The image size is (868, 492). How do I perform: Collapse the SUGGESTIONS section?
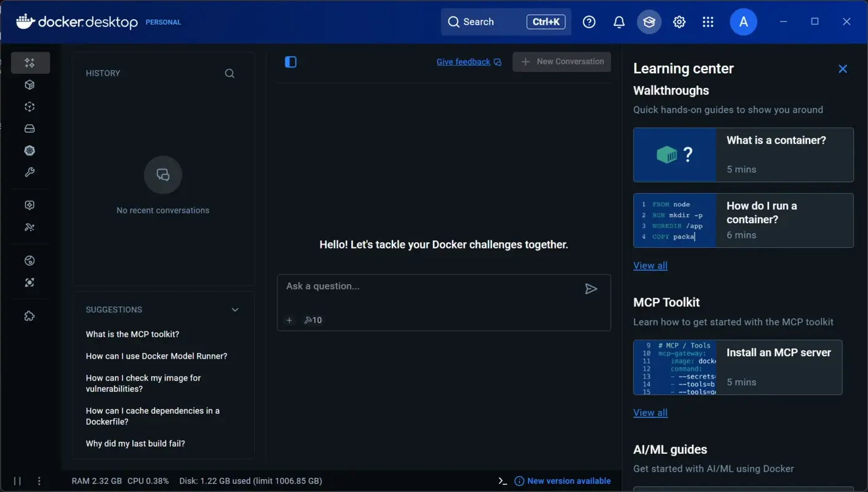(x=234, y=310)
